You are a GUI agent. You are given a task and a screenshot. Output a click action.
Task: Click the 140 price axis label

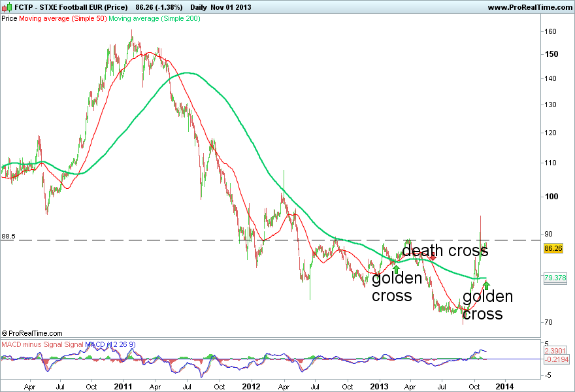[550, 78]
